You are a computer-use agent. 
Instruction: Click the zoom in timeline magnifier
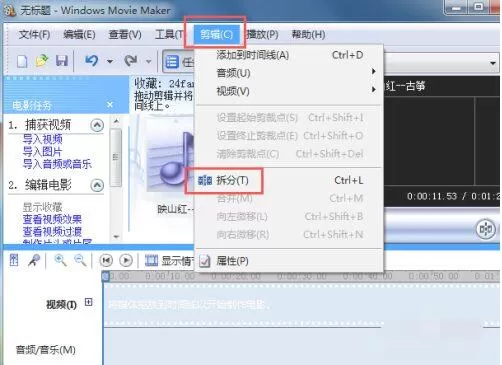pyautogui.click(x=60, y=260)
